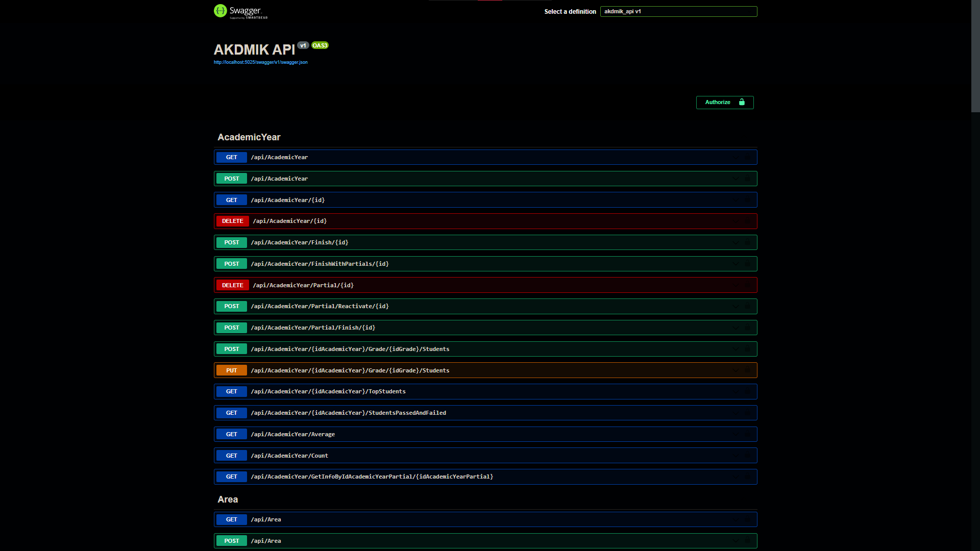The image size is (980, 551).
Task: Click lock icon on POST /api/AcademicYear/Finish/{id} row
Action: 748,242
